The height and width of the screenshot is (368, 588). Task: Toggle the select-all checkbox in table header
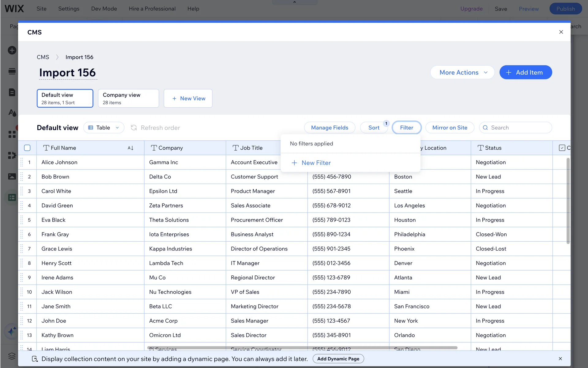point(27,148)
